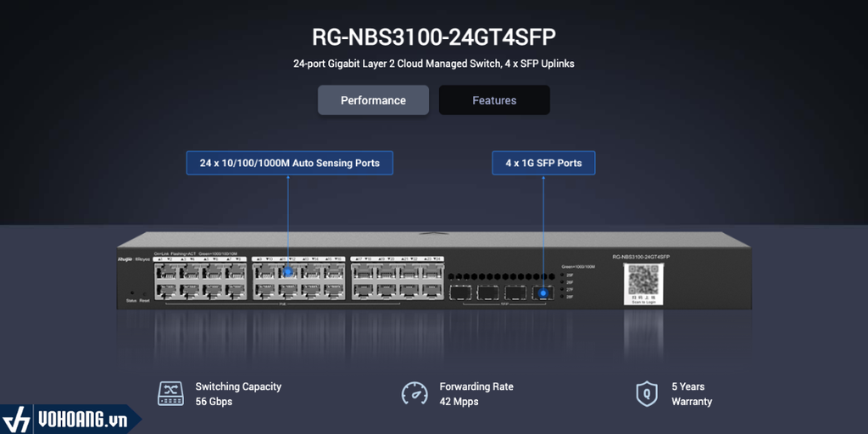Click the blue hotspot dot on the SFP port

(543, 292)
